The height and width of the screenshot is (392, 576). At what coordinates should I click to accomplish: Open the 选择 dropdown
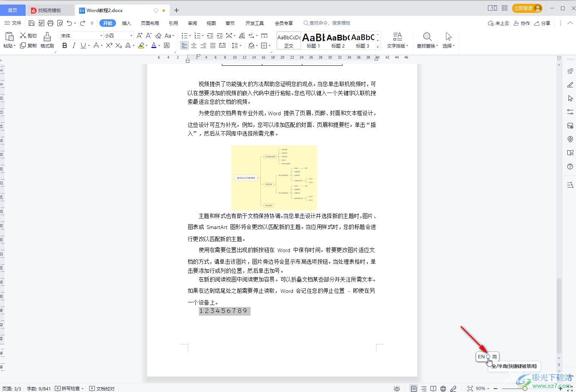pyautogui.click(x=449, y=46)
